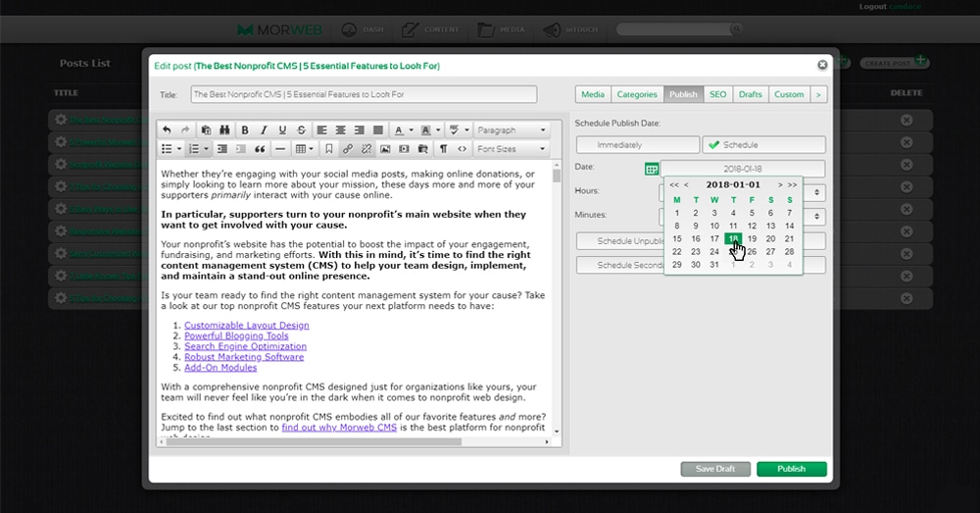The height and width of the screenshot is (513, 980).
Task: Show invisible paragraph marks
Action: point(443,149)
